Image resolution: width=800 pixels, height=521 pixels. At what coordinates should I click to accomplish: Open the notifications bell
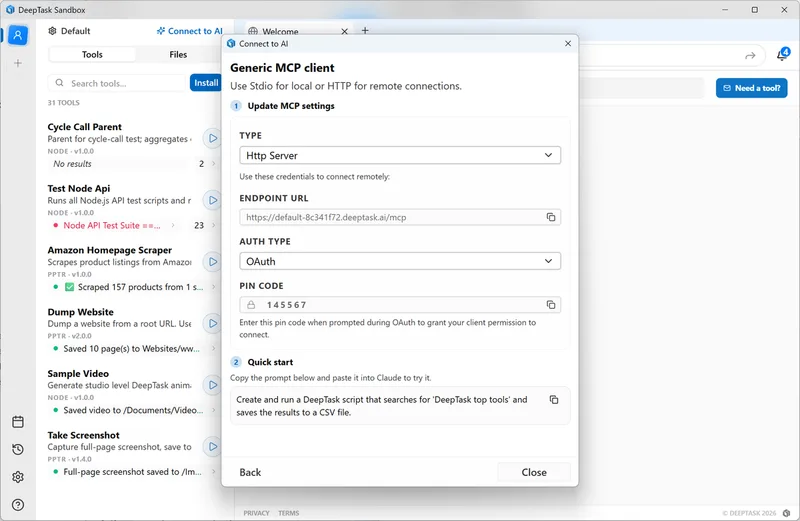coord(782,55)
